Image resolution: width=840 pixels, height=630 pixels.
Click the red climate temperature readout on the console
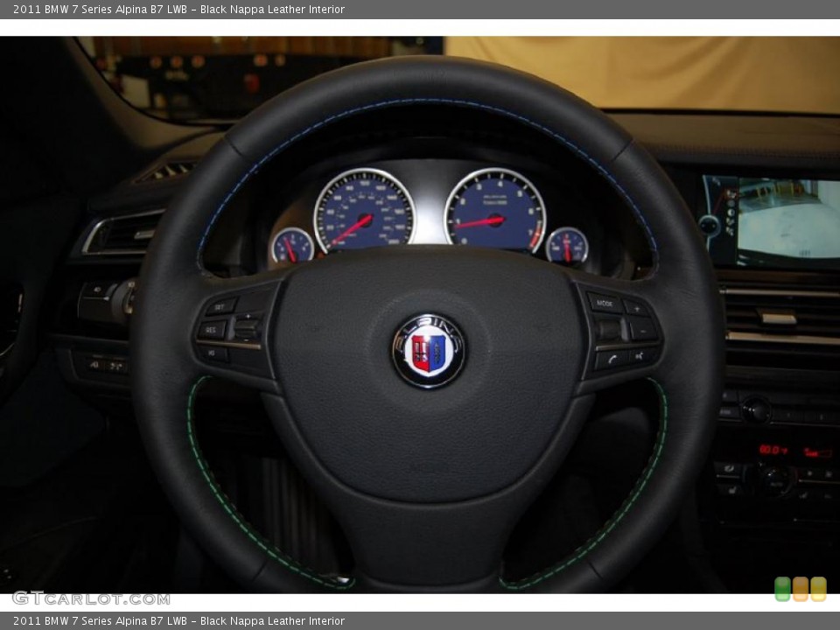tap(773, 450)
